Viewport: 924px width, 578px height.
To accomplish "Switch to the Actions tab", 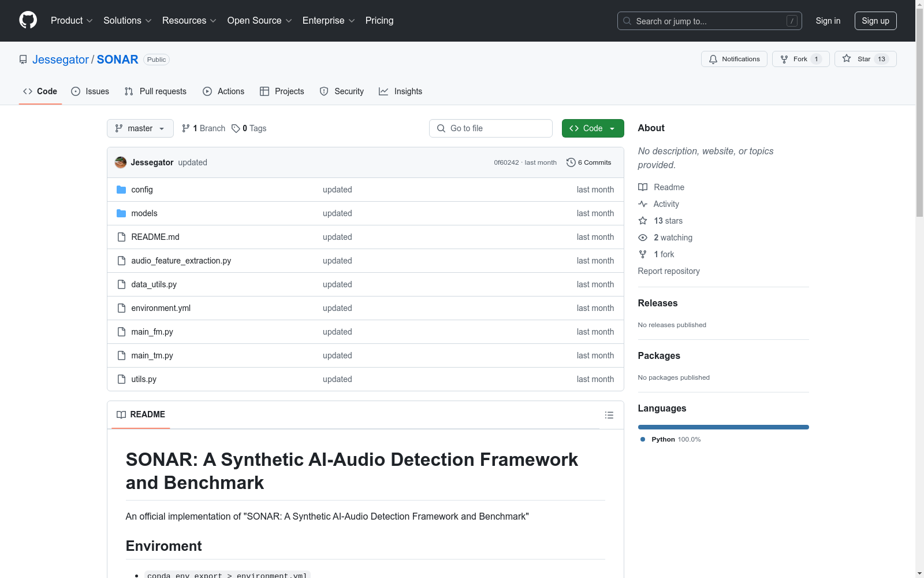I will click(x=223, y=91).
